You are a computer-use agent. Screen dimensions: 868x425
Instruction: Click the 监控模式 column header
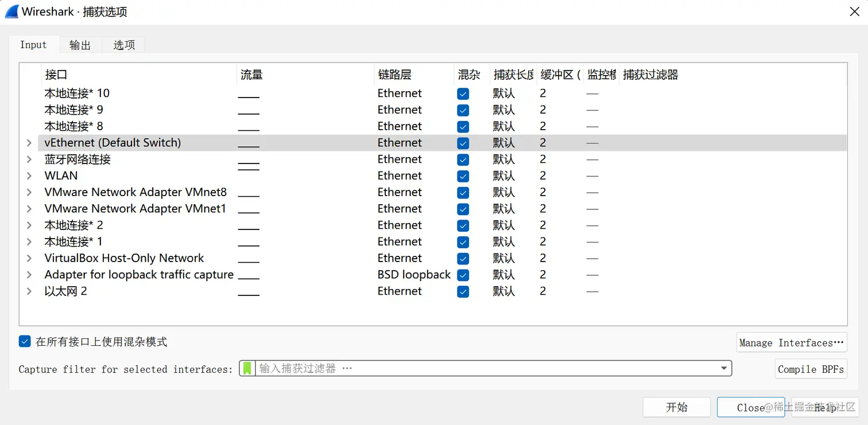[x=601, y=75]
